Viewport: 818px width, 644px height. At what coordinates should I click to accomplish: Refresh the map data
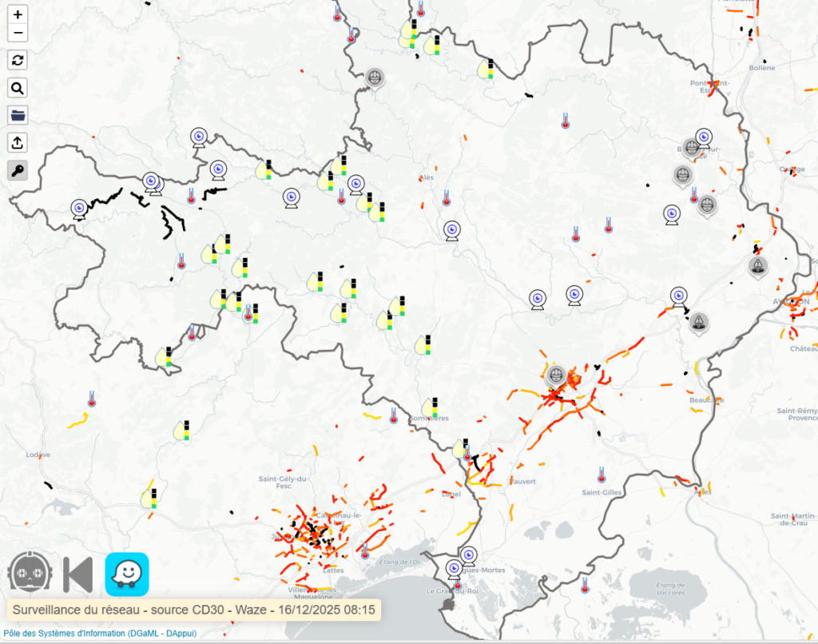click(18, 60)
